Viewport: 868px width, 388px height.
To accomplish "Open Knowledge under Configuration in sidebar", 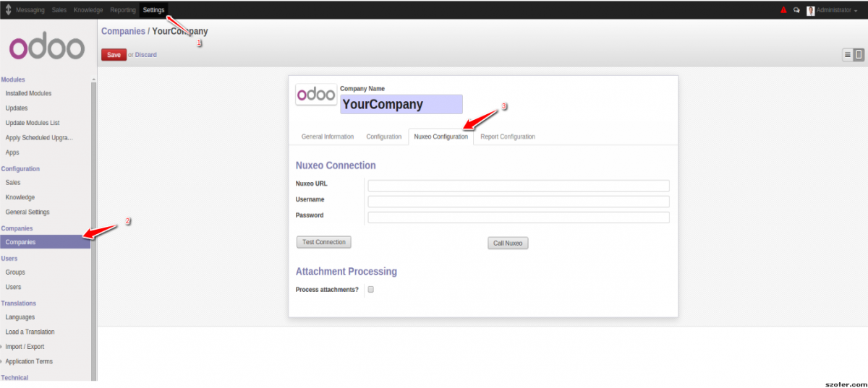I will pyautogui.click(x=20, y=197).
